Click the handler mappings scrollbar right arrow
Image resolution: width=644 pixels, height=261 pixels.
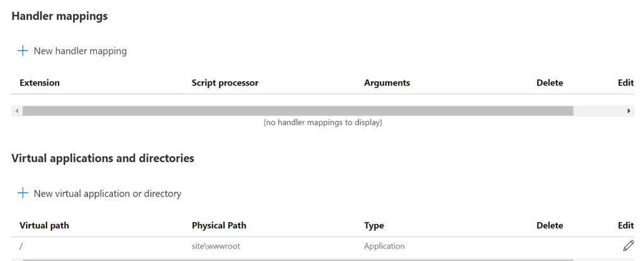point(629,111)
